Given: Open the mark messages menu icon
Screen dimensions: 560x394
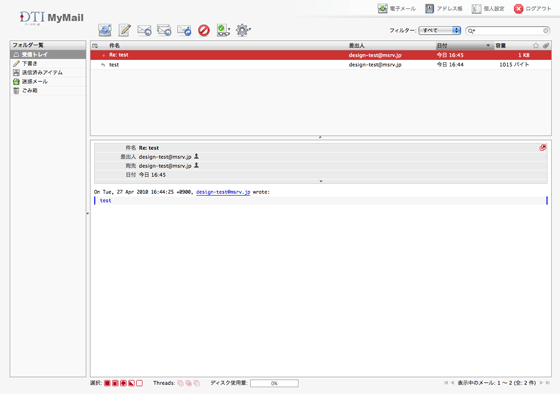Looking at the screenshot, I should point(224,30).
